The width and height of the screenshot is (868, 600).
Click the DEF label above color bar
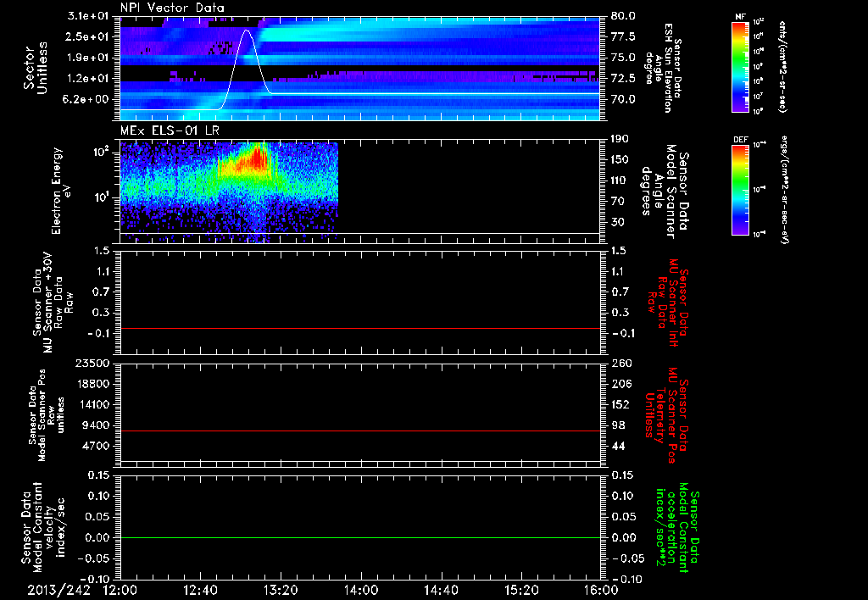tap(740, 140)
